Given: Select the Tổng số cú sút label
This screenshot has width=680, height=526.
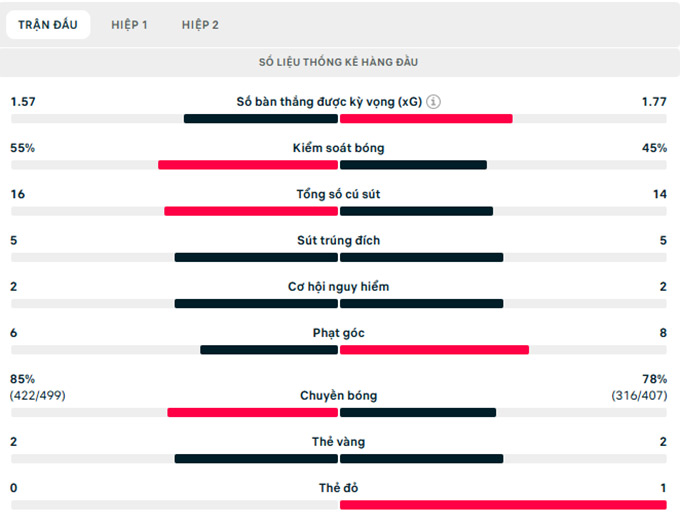Looking at the screenshot, I should pos(338,194).
